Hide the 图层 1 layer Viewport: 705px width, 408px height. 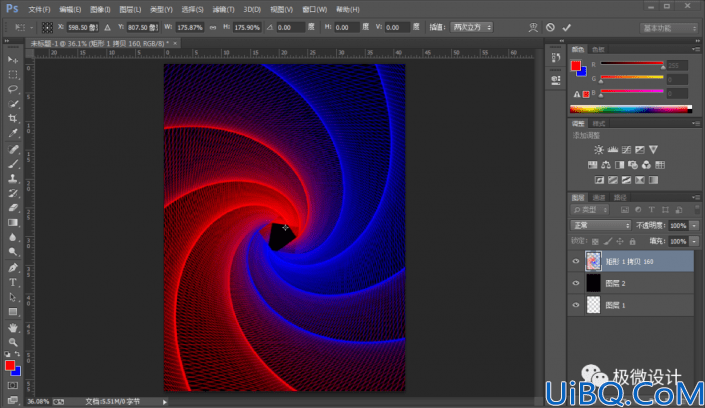(x=576, y=305)
